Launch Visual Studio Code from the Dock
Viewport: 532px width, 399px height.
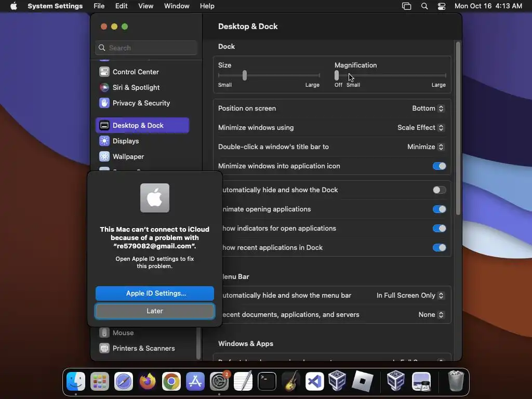314,381
